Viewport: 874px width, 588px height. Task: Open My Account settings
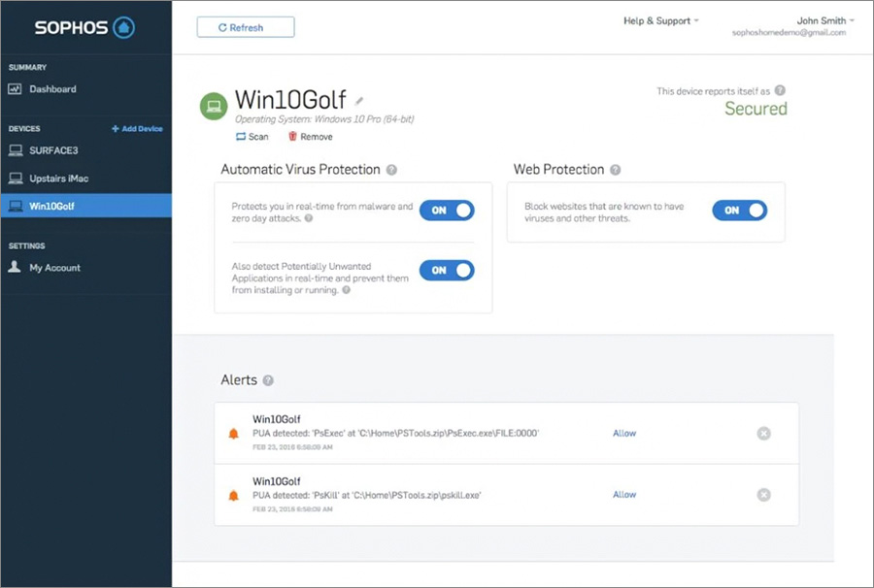86,268
